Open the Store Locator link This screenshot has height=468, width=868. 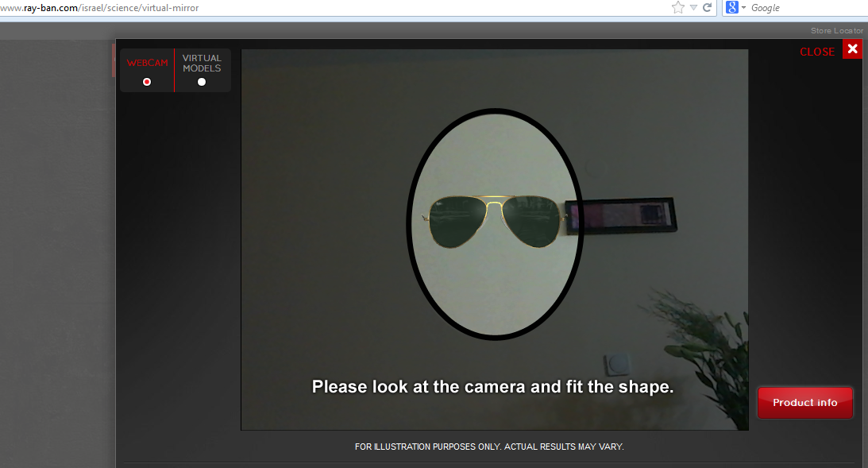836,31
